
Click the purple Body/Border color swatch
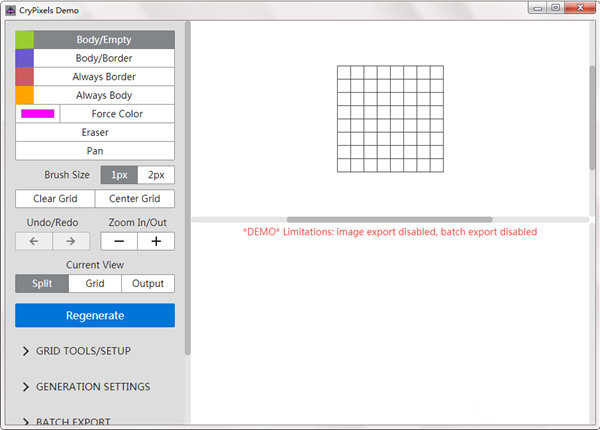(x=24, y=58)
